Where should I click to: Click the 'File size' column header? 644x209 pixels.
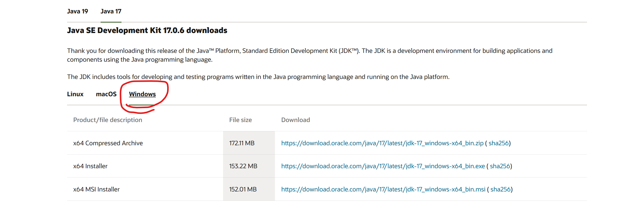point(240,120)
